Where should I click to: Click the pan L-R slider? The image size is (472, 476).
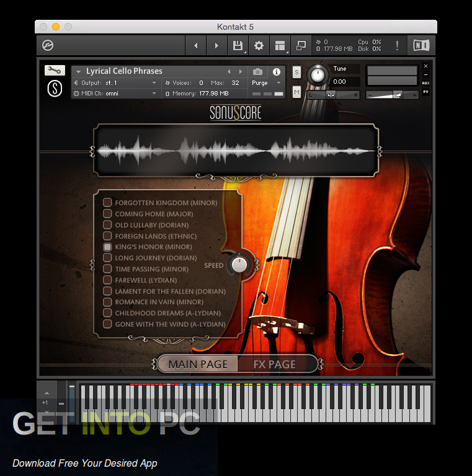[x=333, y=95]
